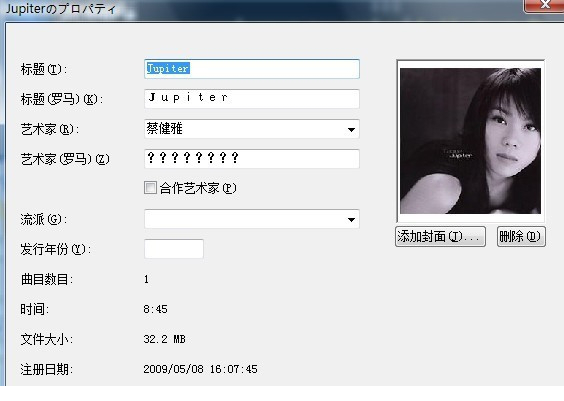Click the 标题 title input field
Screen dimensions: 564x401
coord(252,69)
